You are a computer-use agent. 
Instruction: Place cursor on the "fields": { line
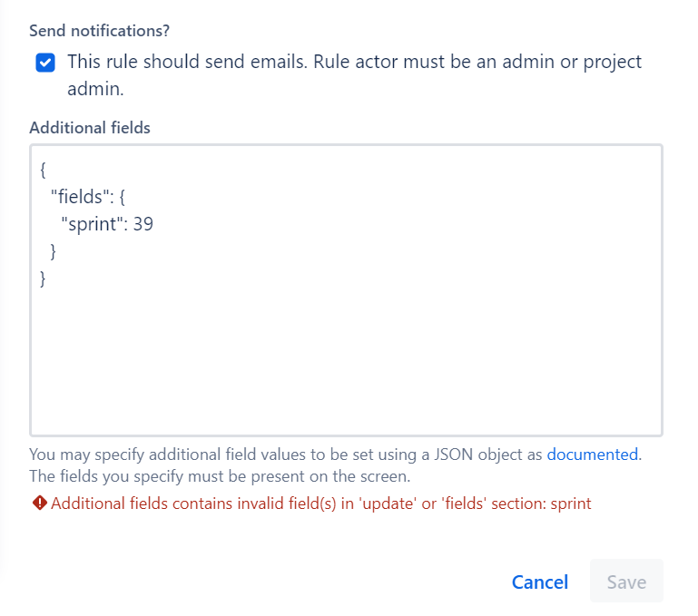88,197
